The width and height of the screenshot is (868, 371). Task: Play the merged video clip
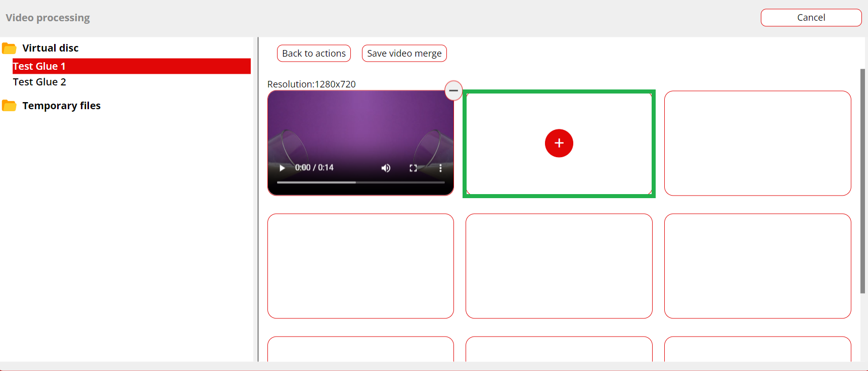pyautogui.click(x=282, y=168)
